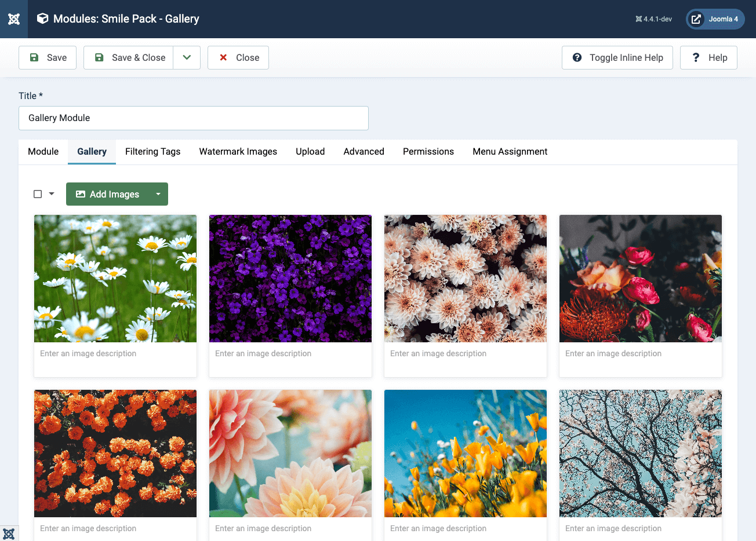Click the Joomla icon in the bottom-left corner
756x541 pixels.
point(9,533)
